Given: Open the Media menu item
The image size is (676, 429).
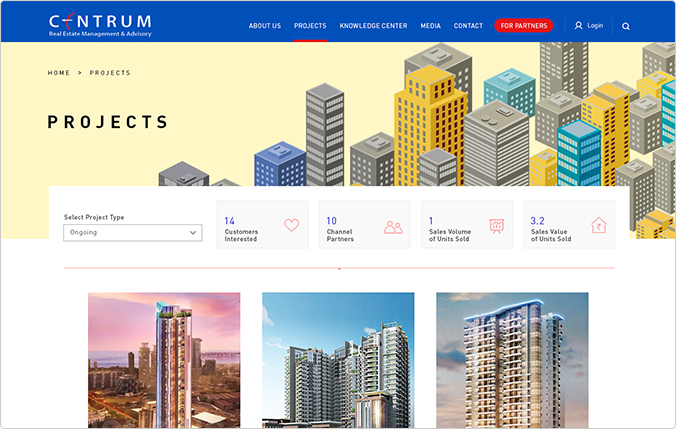Looking at the screenshot, I should coord(430,26).
